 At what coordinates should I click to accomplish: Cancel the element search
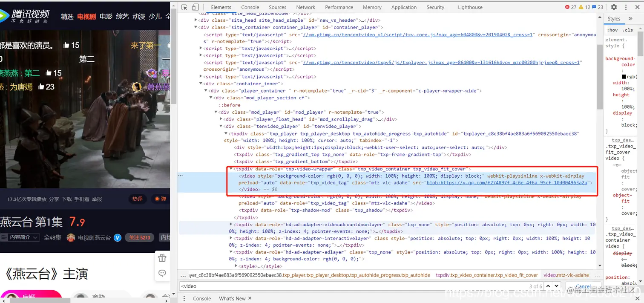584,286
